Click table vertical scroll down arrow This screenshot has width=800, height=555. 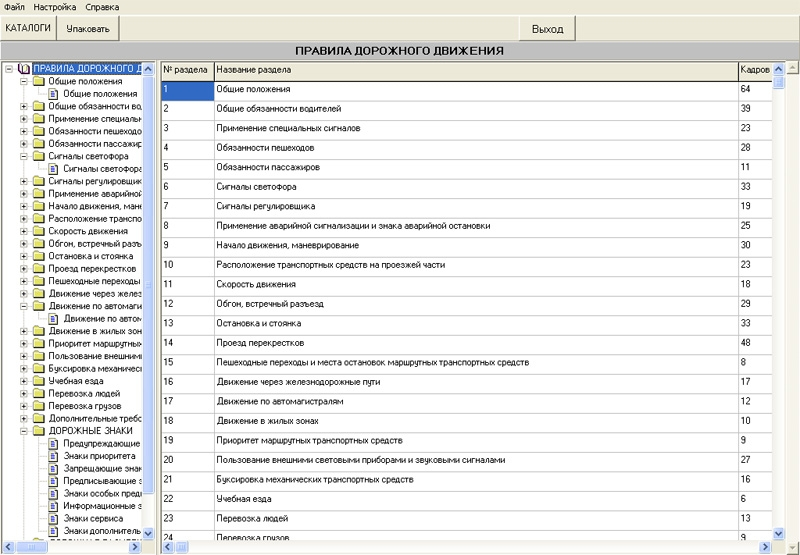[779, 534]
